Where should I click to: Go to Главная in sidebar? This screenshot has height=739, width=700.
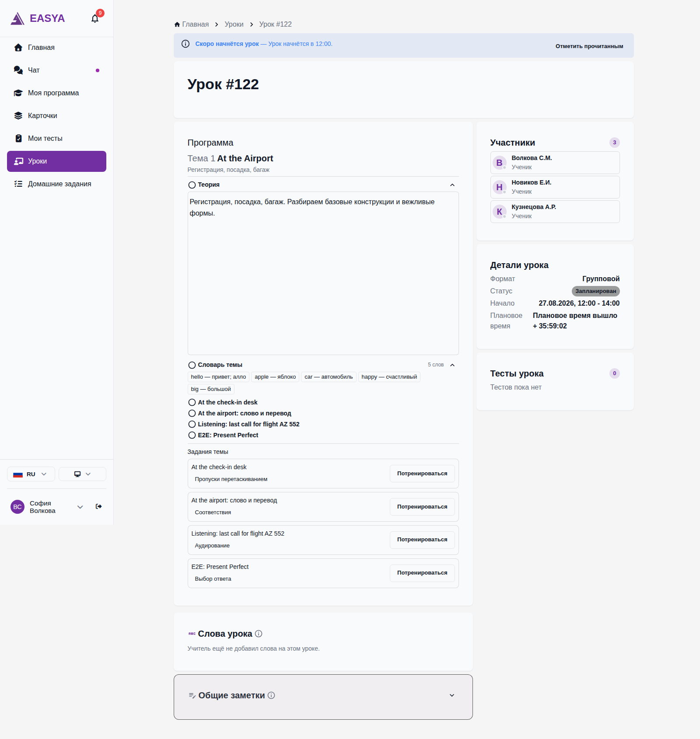[x=56, y=47]
